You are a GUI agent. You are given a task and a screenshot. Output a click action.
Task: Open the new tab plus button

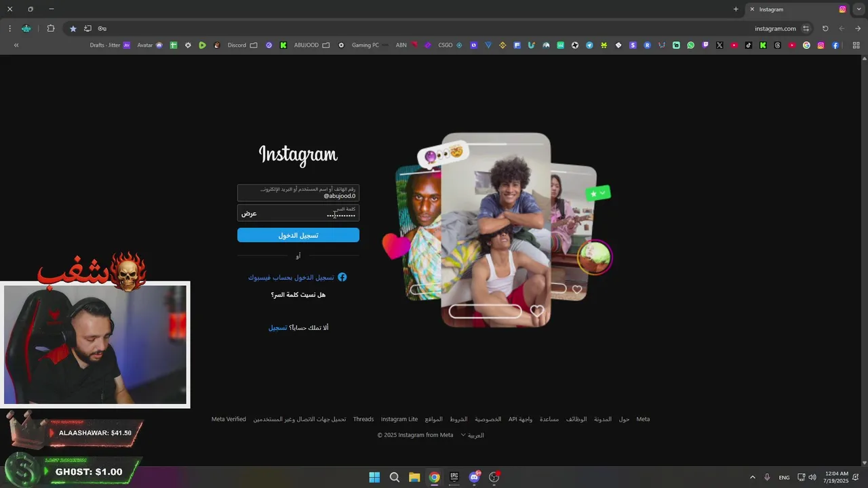click(736, 9)
